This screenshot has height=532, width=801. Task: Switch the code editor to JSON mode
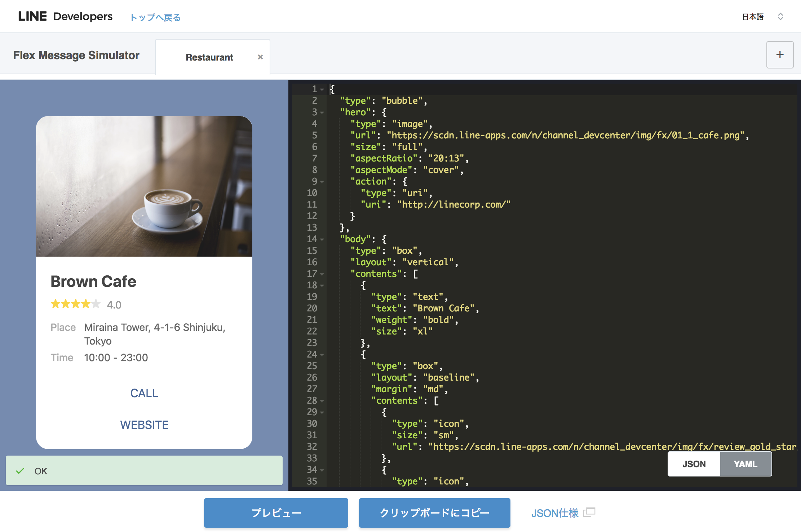tap(694, 464)
